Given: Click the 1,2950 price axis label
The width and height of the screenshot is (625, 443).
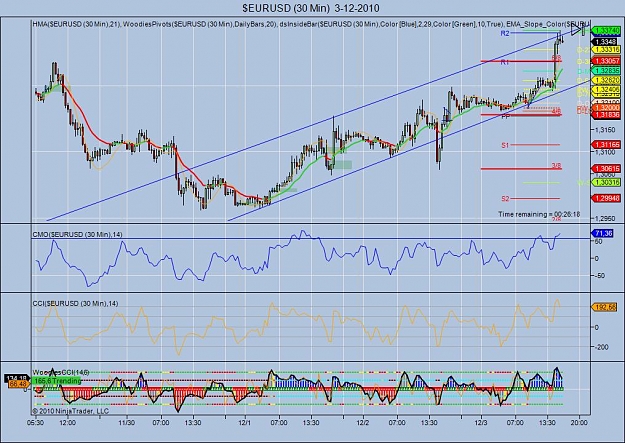Looking at the screenshot, I should tap(605, 219).
